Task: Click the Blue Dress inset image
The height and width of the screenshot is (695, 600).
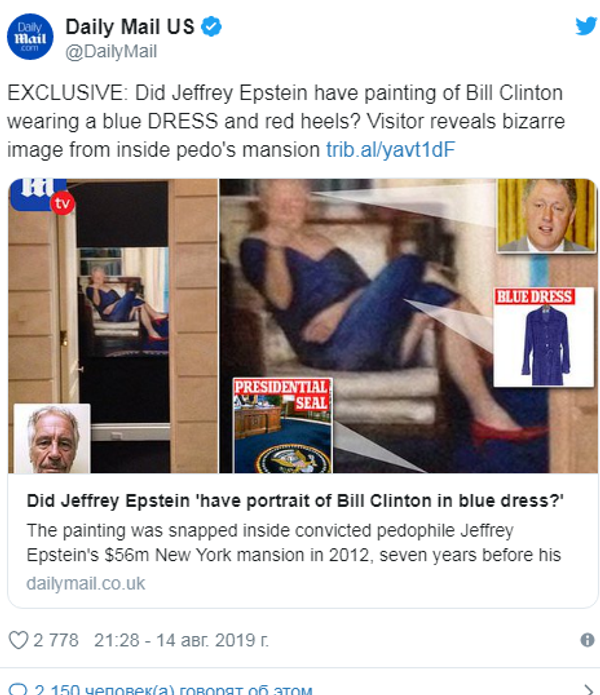Action: (x=544, y=337)
